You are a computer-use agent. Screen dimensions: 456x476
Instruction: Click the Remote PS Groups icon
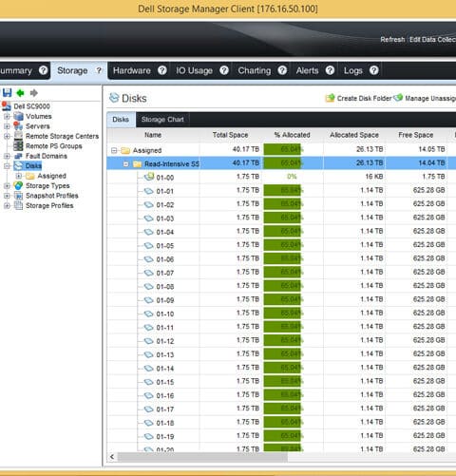(18, 145)
